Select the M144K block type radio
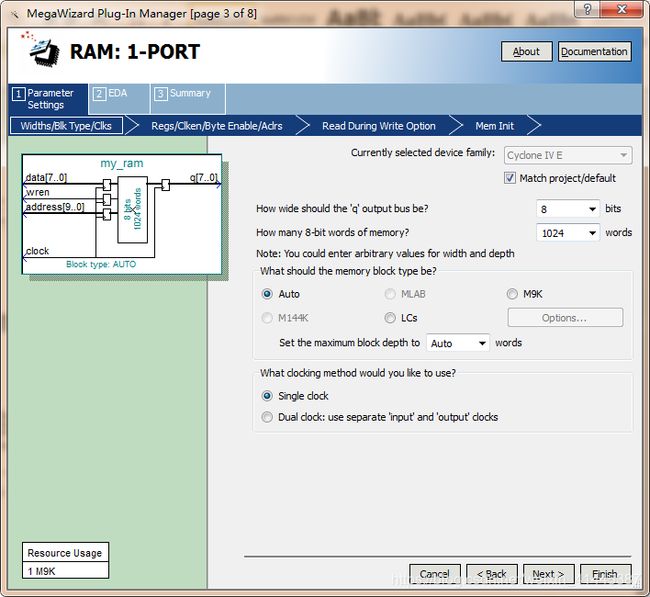The image size is (650, 597). click(267, 318)
